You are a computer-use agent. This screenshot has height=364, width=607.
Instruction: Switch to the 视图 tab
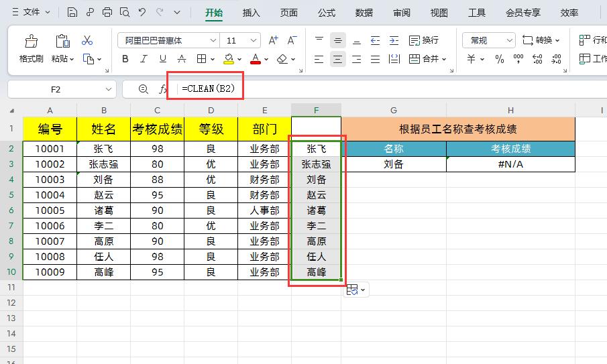pos(439,13)
